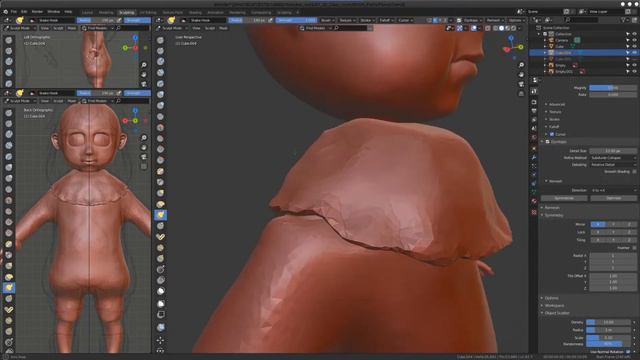The height and width of the screenshot is (360, 640).
Task: Click the brush thumbnail icon in main viewport header
Action: tap(171, 20)
